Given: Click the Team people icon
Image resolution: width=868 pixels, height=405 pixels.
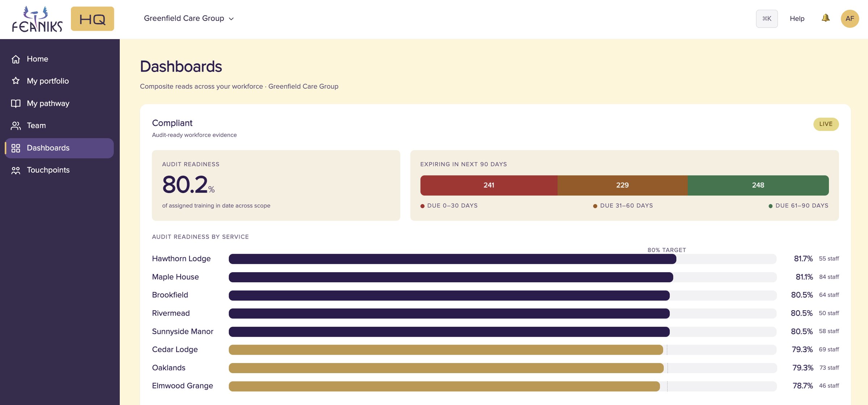Looking at the screenshot, I should tap(16, 126).
